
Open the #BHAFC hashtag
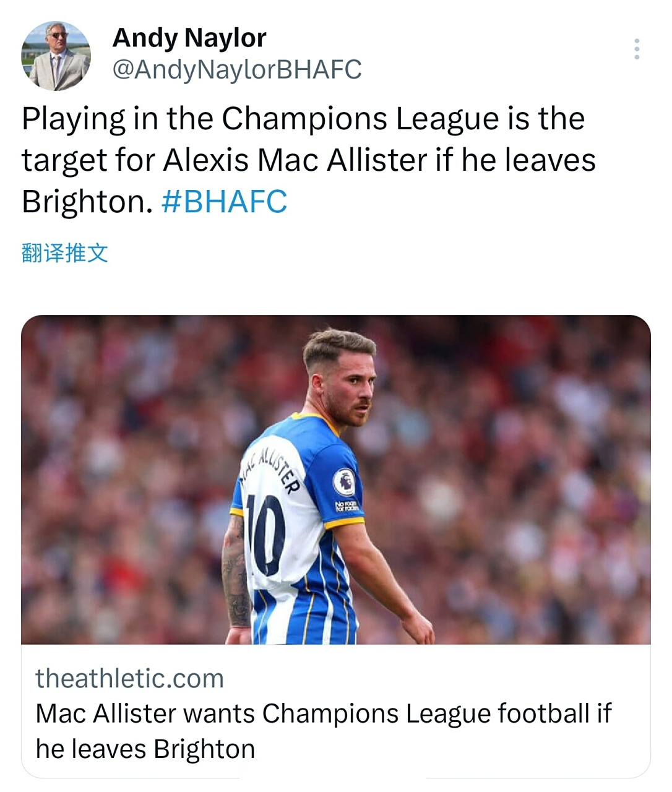224,202
